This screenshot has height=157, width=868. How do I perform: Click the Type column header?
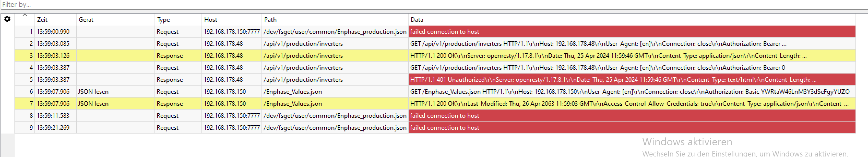coord(164,20)
